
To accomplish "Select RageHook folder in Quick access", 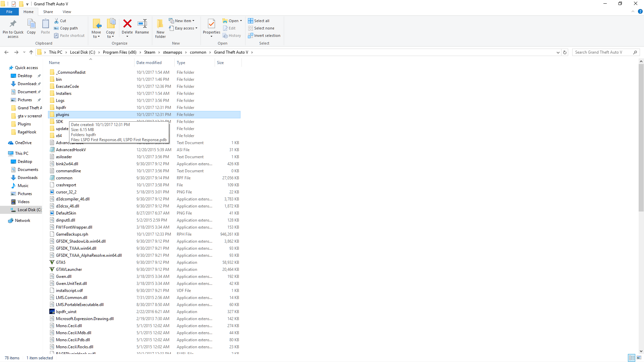I will pos(27,132).
